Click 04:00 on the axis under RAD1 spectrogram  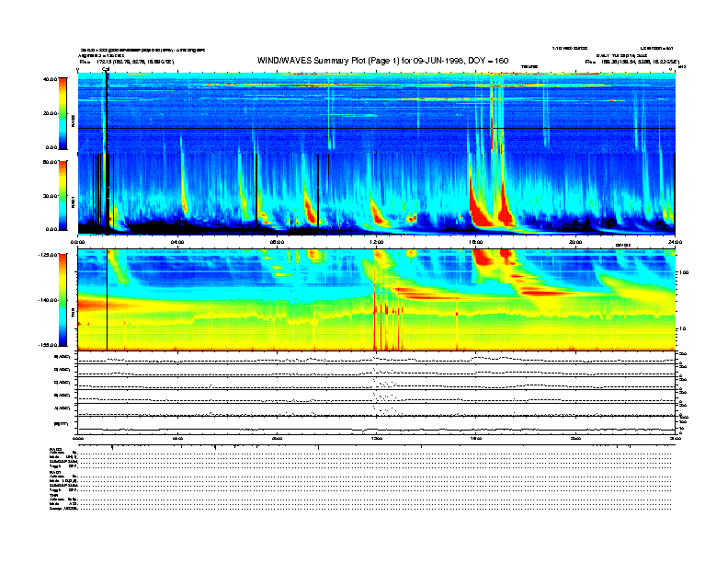coord(177,242)
